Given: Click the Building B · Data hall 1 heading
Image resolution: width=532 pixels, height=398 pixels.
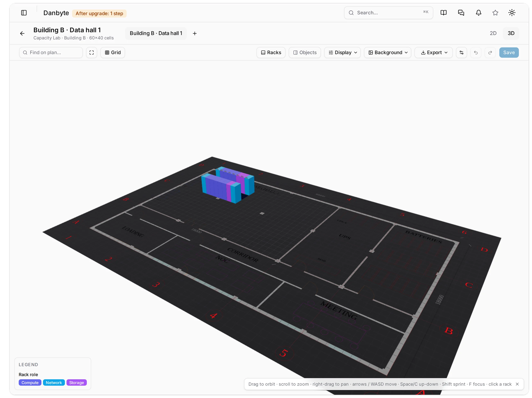Looking at the screenshot, I should tap(67, 30).
